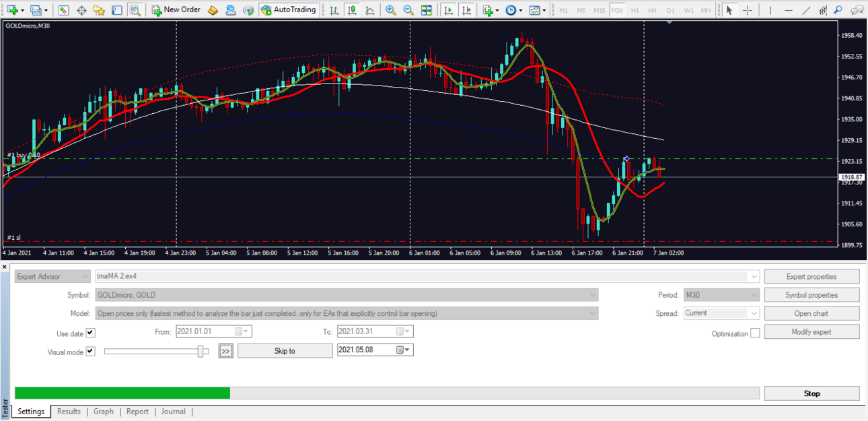This screenshot has height=421, width=868.
Task: Open the tmaMA 2.ex4 expert dropdown
Action: tap(427, 276)
